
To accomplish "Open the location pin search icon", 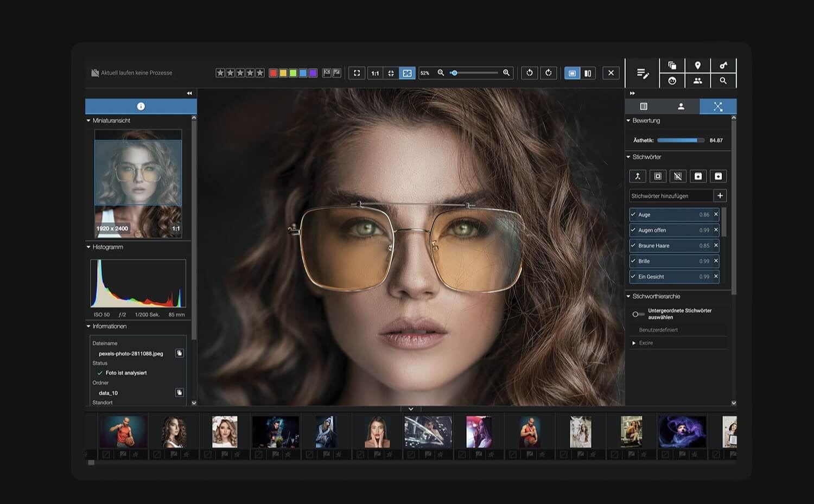I will (x=697, y=65).
